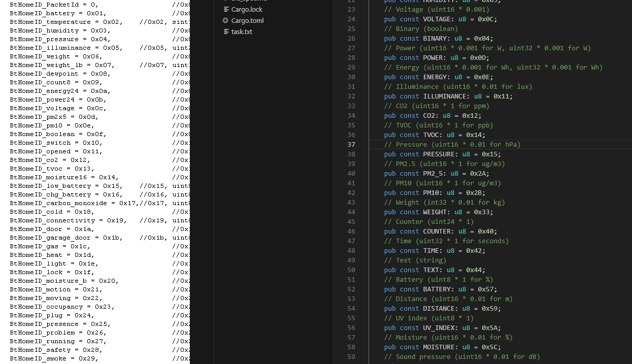
Task: Click line number 59 in the editor gutter
Action: (x=351, y=356)
